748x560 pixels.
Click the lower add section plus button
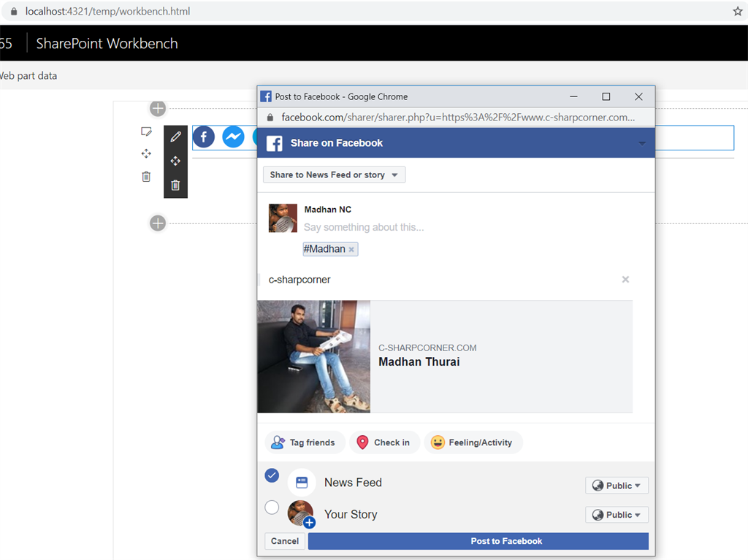[158, 223]
